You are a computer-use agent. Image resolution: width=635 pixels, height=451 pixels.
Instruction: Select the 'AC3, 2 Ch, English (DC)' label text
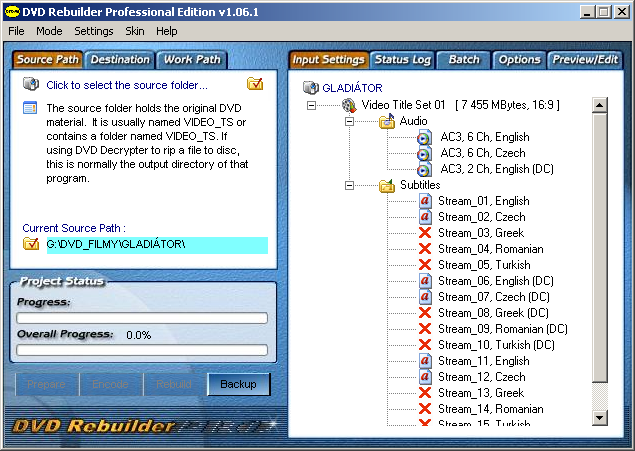pos(497,169)
